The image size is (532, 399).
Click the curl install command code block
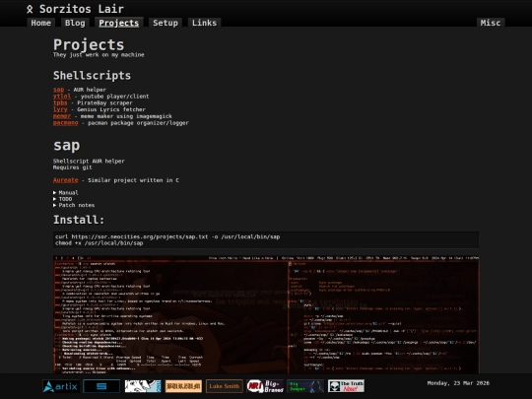tap(266, 239)
